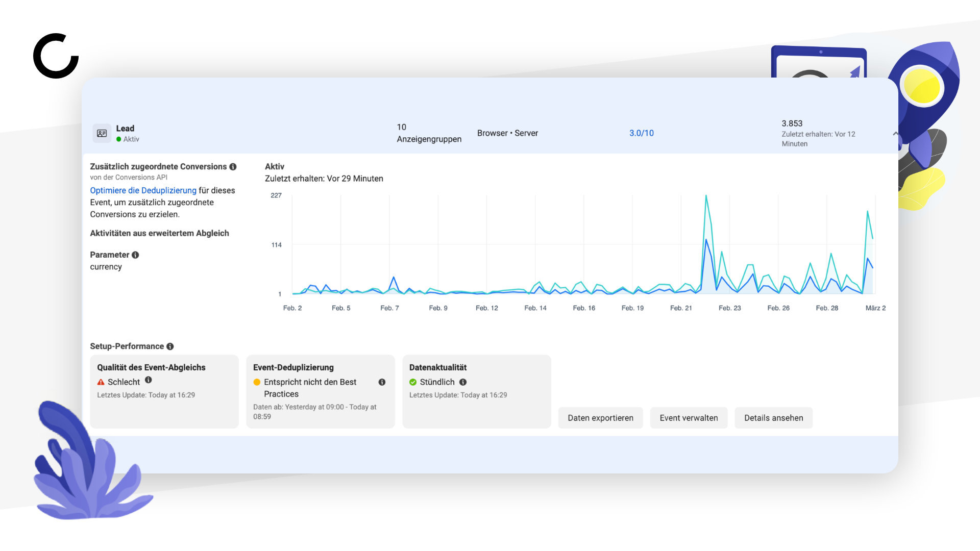Image resolution: width=980 pixels, height=551 pixels.
Task: Select the Datenaktualität card
Action: 477,391
